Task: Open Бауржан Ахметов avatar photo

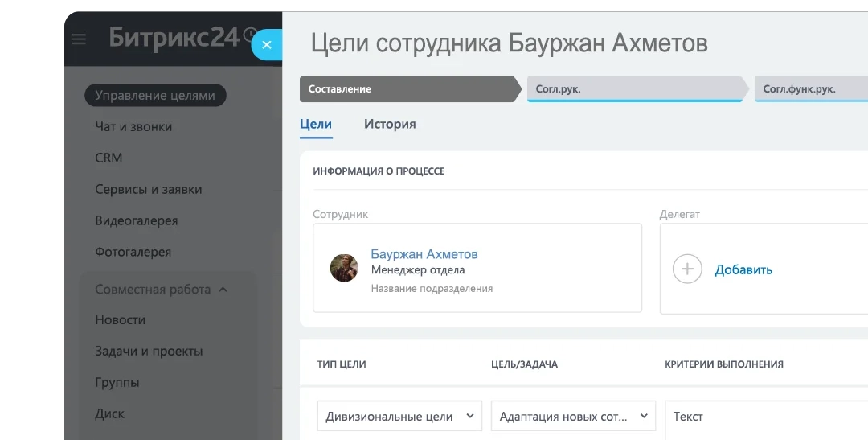Action: click(x=344, y=268)
